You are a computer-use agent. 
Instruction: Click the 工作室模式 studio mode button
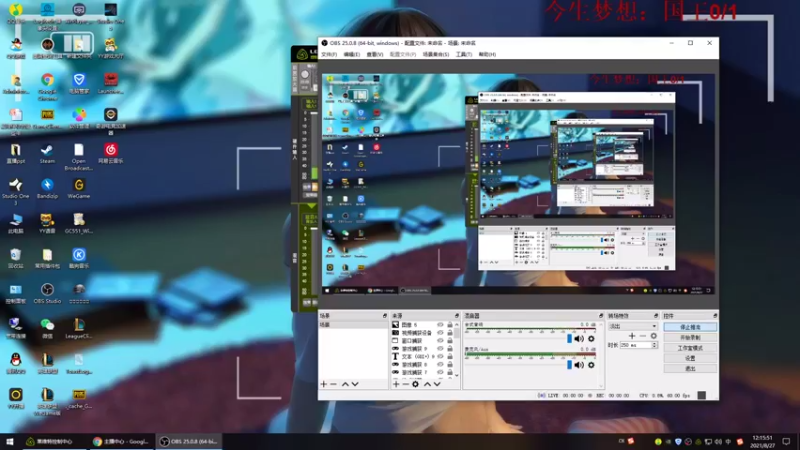click(x=690, y=348)
